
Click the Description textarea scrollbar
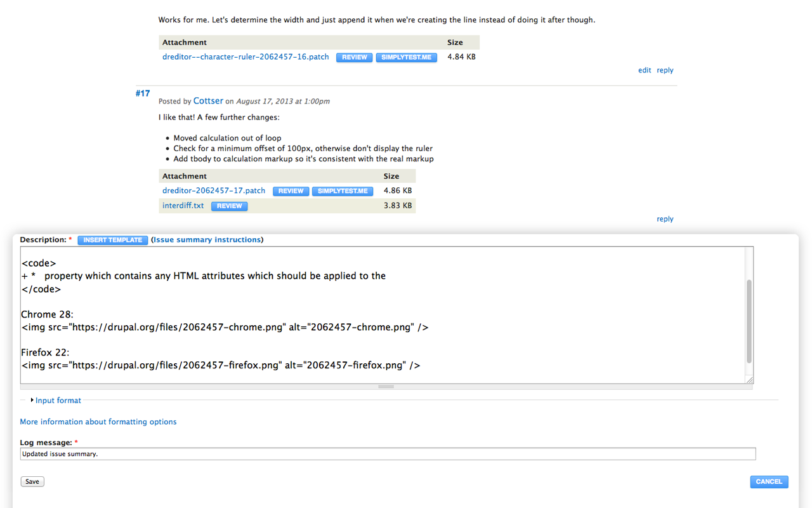click(x=749, y=321)
